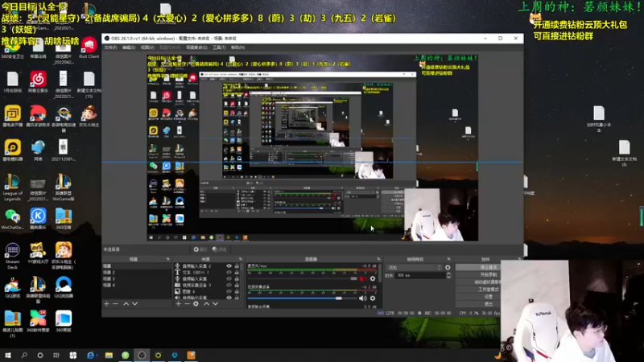Open 酷狗音乐 desktop icon
This screenshot has height=362, width=644.
[38, 219]
